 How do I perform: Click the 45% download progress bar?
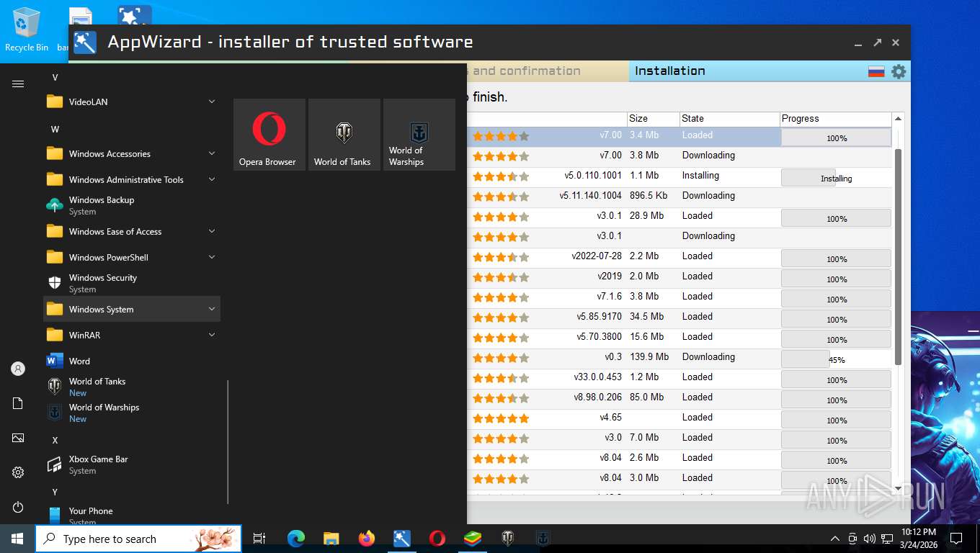[x=836, y=359]
